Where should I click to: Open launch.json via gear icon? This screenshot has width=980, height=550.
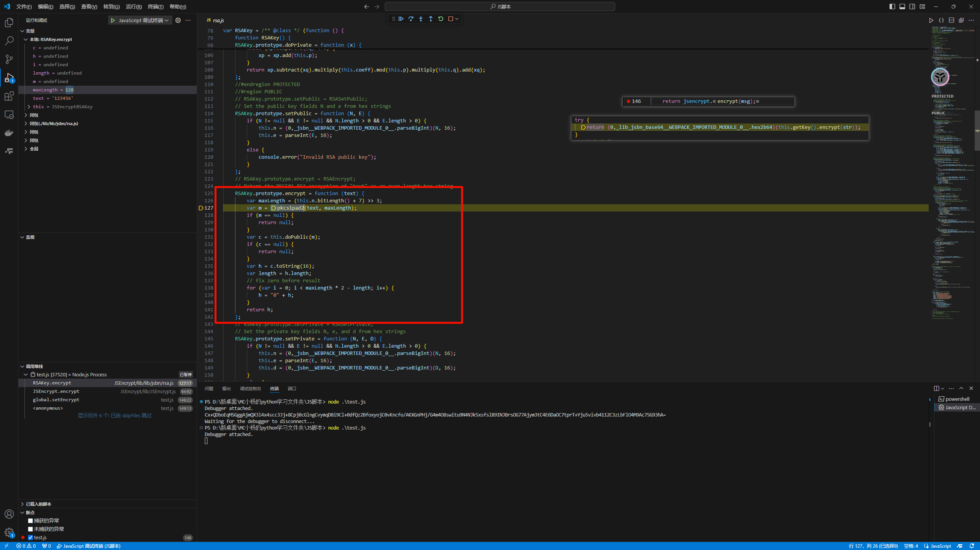tap(178, 20)
